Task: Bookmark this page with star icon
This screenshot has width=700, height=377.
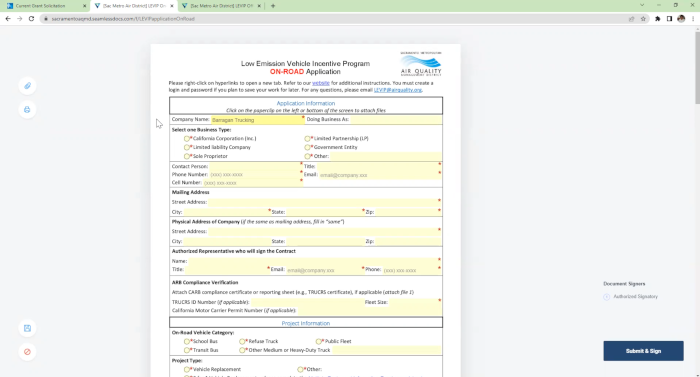Action: pyautogui.click(x=643, y=19)
